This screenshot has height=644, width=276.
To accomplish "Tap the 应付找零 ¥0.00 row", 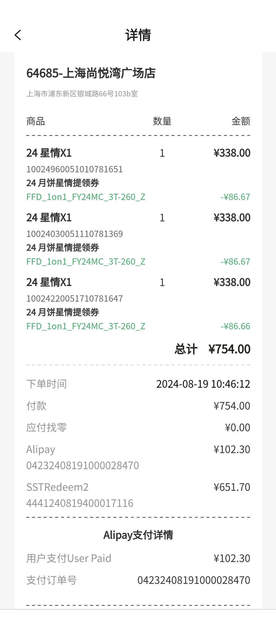I will coord(138,428).
